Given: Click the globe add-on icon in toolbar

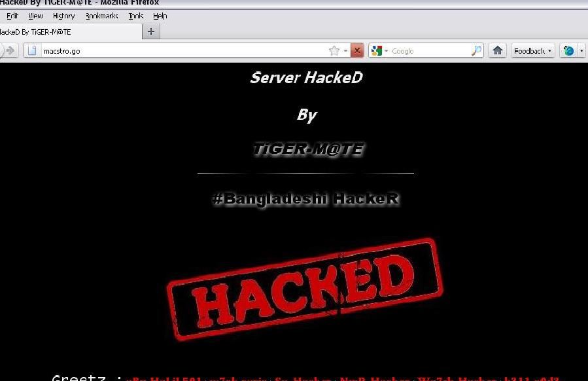Looking at the screenshot, I should click(568, 50).
